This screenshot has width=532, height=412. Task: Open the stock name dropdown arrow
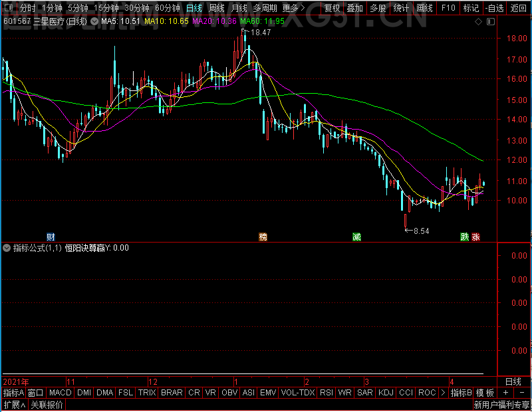[94, 22]
